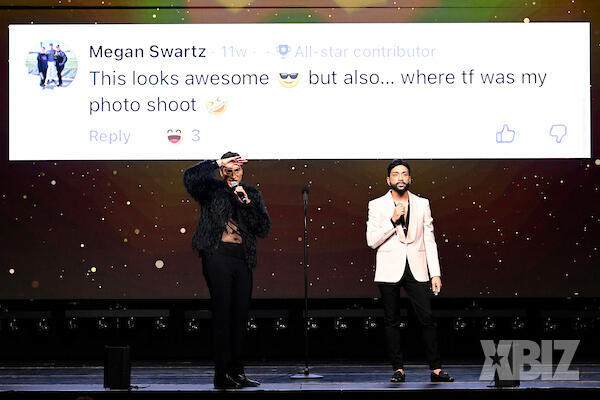Click the text 'This looks awesome'
Viewport: 600px width, 400px height.
pos(179,78)
